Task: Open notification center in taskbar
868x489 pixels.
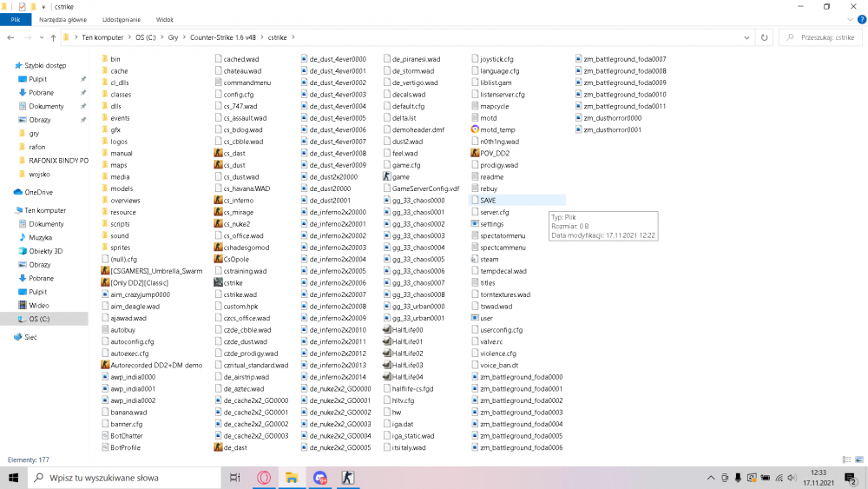Action: (x=852, y=478)
